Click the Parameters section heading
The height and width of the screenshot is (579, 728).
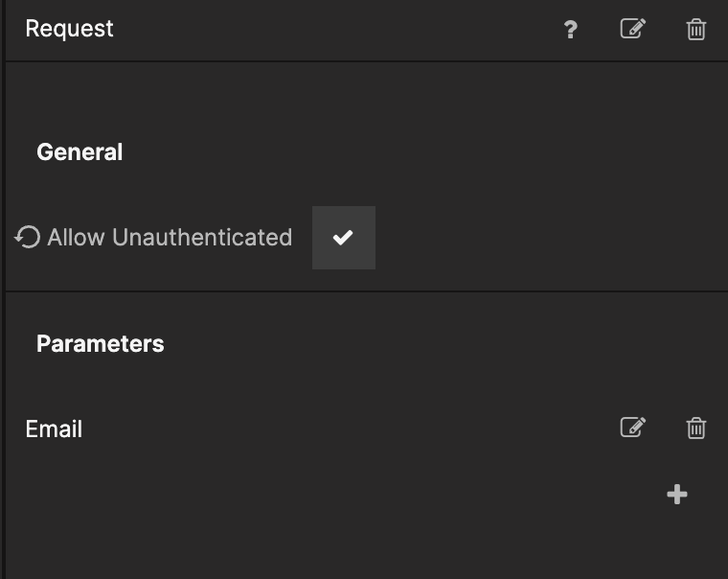[100, 344]
